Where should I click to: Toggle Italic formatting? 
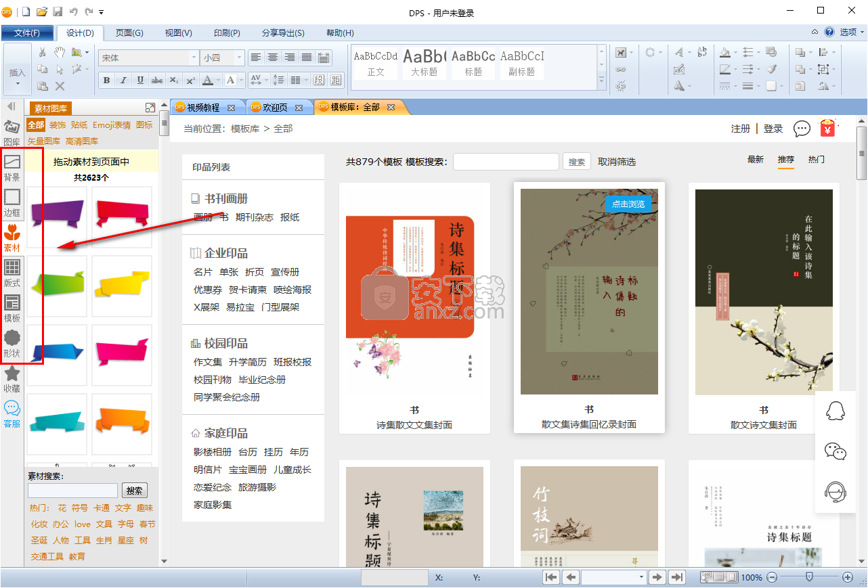point(123,80)
